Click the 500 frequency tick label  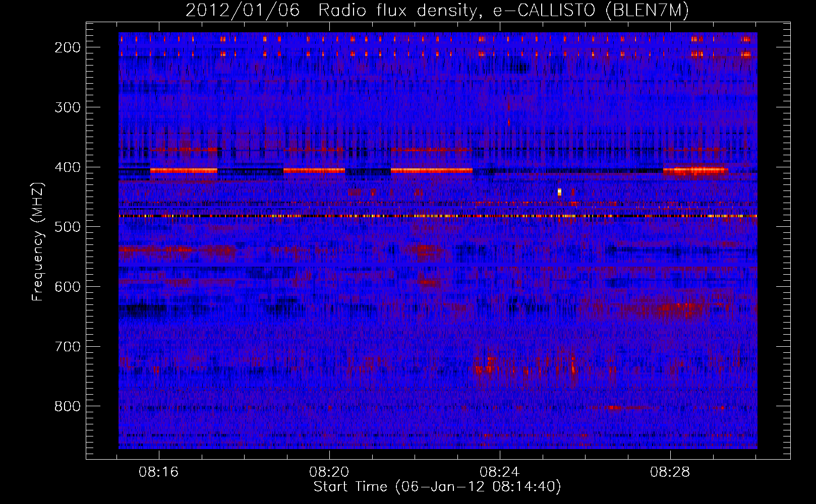[67, 227]
